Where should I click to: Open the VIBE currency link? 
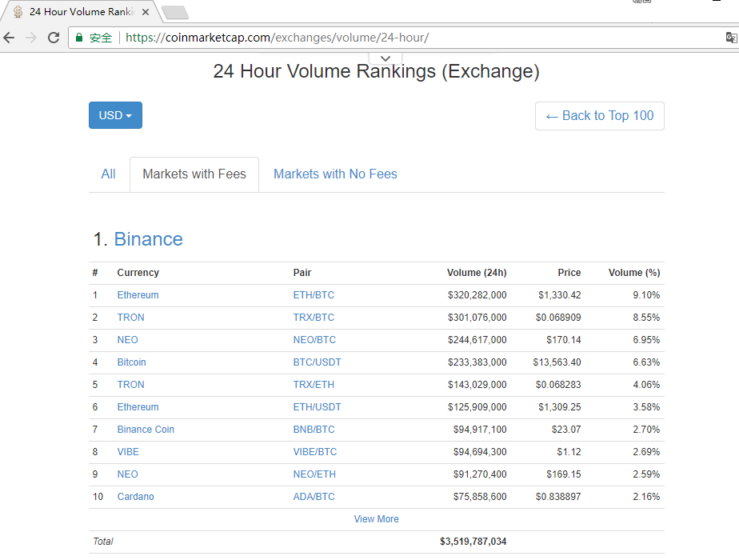coord(128,452)
